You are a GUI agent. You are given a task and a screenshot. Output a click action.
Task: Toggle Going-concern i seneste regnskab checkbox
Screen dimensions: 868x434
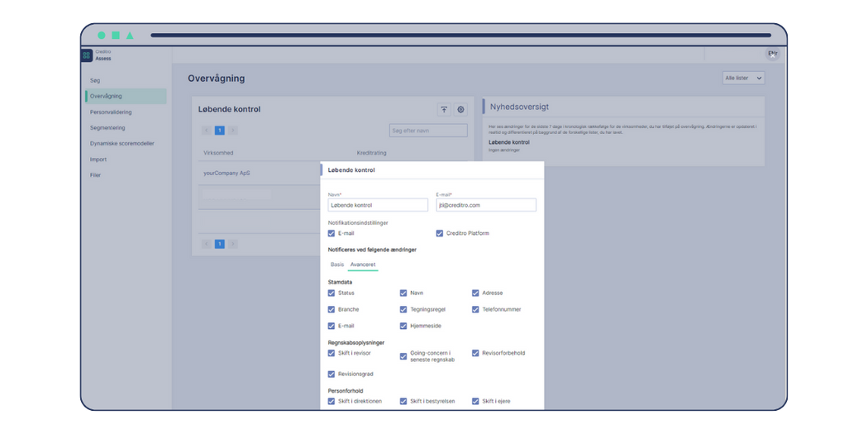pos(403,356)
